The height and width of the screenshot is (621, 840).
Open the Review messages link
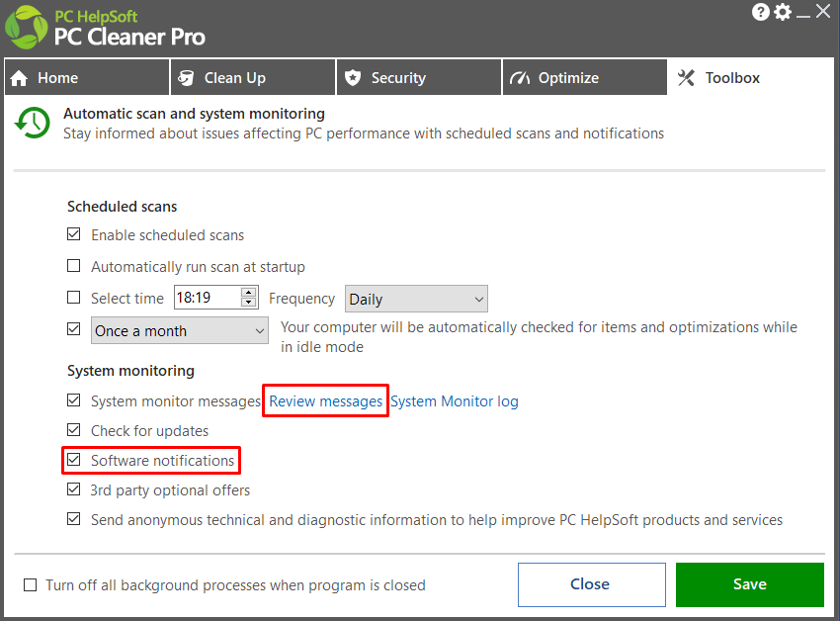[326, 401]
